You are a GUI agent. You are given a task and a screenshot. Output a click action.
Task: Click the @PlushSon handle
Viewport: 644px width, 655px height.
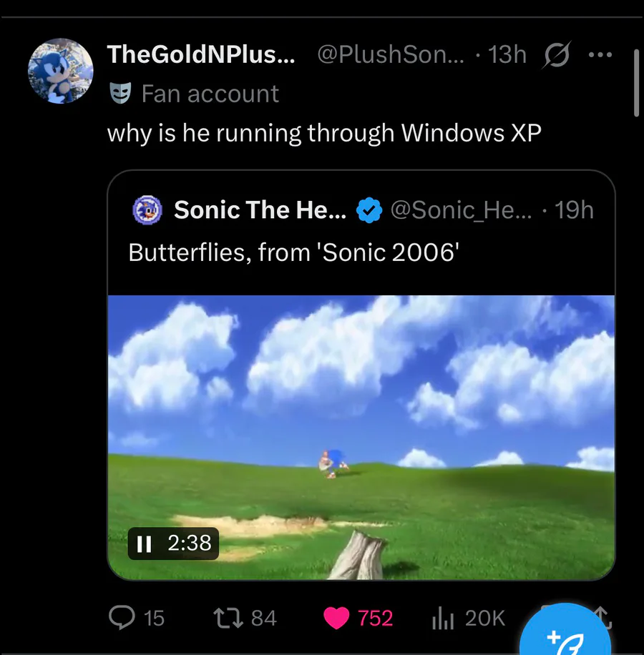(390, 54)
